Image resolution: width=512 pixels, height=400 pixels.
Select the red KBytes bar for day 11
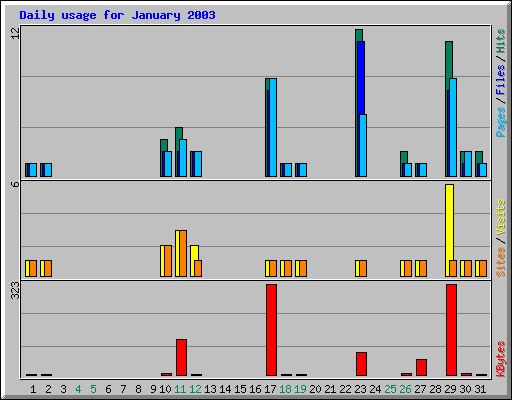point(181,357)
